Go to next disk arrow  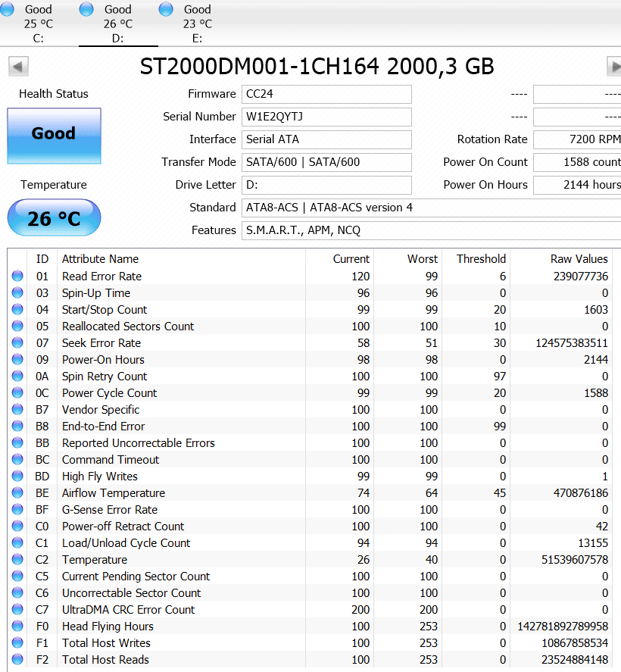pyautogui.click(x=613, y=67)
